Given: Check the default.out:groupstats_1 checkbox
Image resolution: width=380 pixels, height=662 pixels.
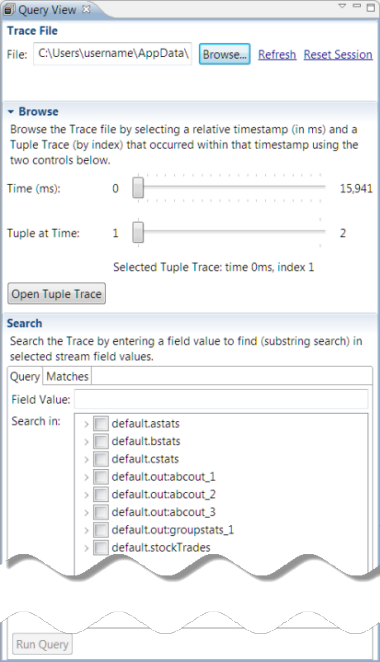Looking at the screenshot, I should click(x=100, y=530).
